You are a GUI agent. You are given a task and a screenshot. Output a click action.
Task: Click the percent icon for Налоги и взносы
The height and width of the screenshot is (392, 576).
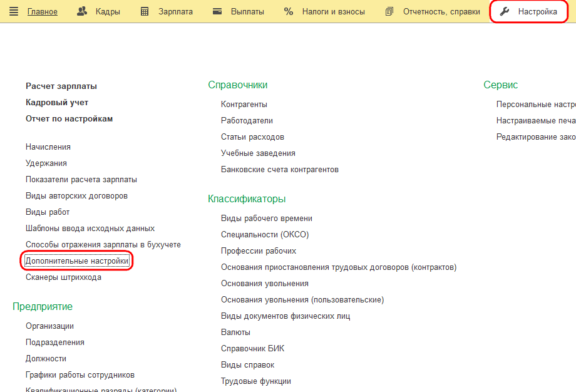[x=289, y=12]
